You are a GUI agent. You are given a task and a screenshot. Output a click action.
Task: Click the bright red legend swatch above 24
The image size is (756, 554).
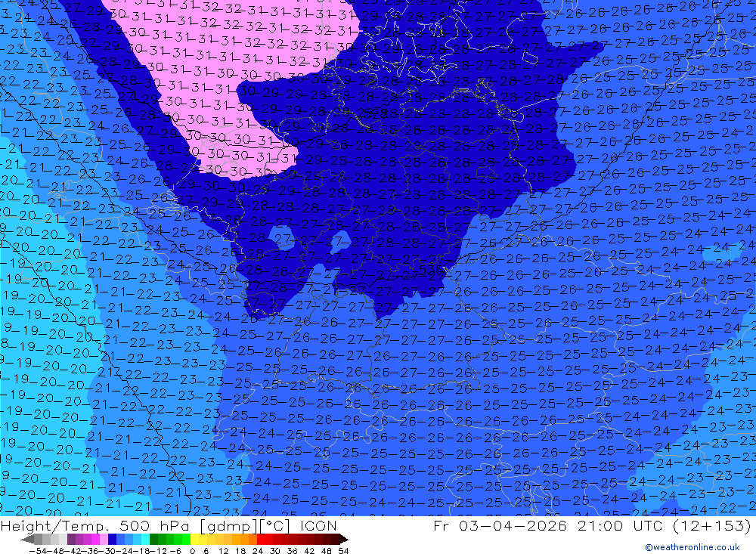pos(261,539)
